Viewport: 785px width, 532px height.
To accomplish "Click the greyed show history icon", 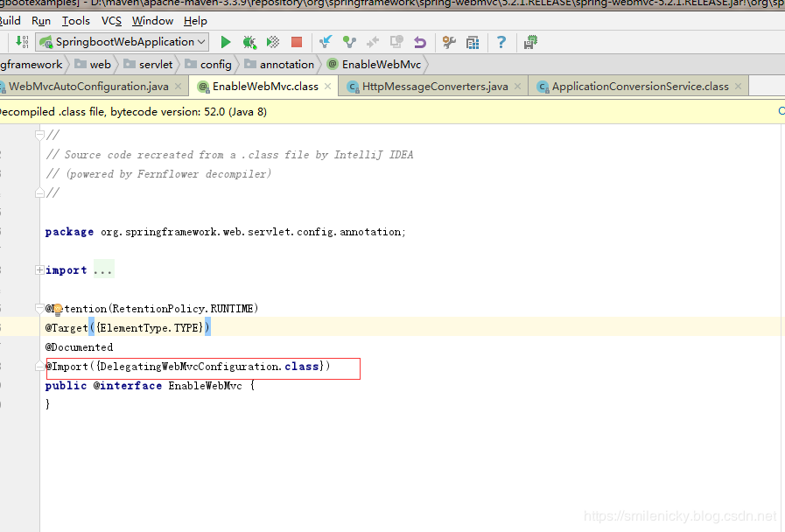I will 396,42.
